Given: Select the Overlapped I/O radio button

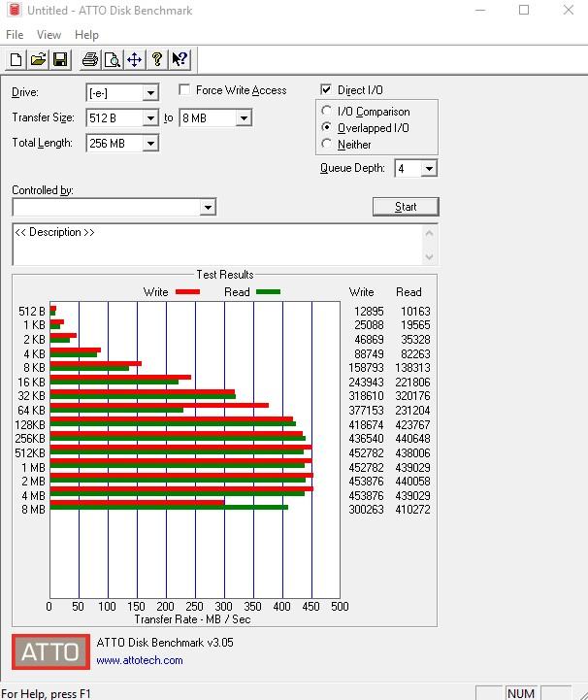Looking at the screenshot, I should (327, 127).
